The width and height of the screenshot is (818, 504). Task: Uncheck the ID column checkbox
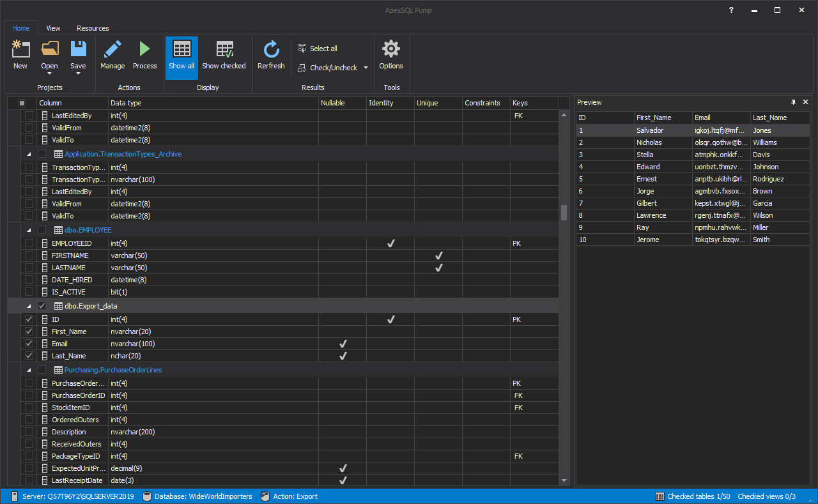29,319
